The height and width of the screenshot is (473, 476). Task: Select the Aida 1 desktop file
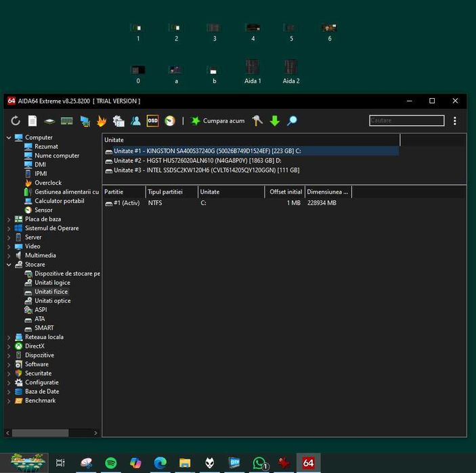tap(253, 72)
